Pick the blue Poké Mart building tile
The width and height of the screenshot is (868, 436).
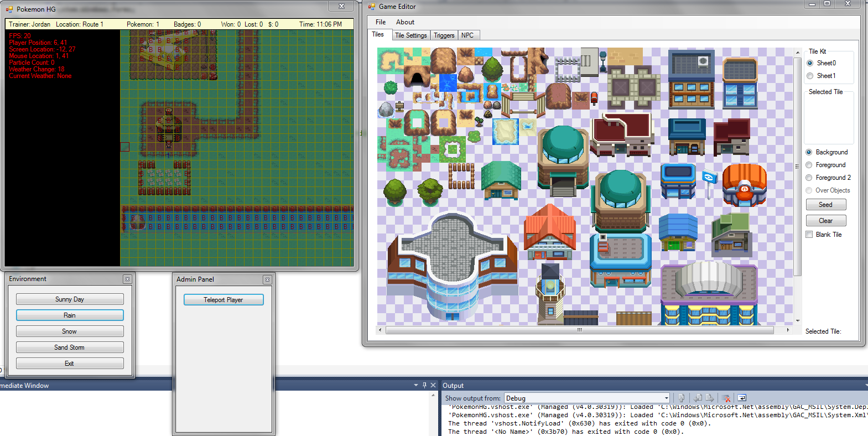(678, 181)
